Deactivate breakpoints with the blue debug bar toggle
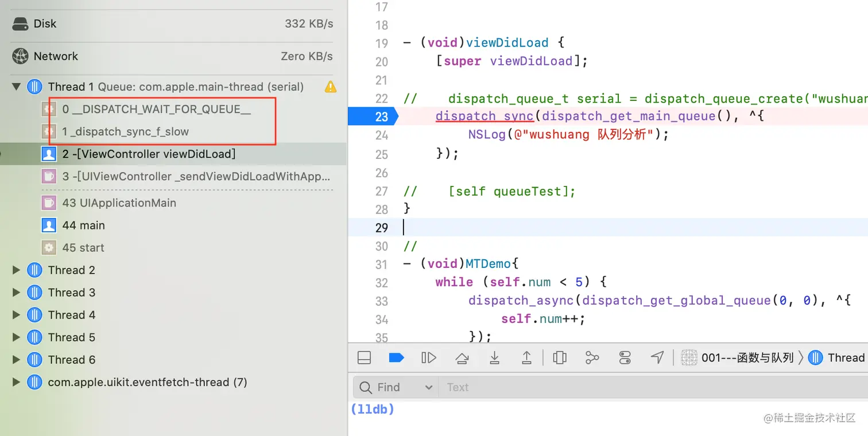The image size is (868, 436). [396, 358]
